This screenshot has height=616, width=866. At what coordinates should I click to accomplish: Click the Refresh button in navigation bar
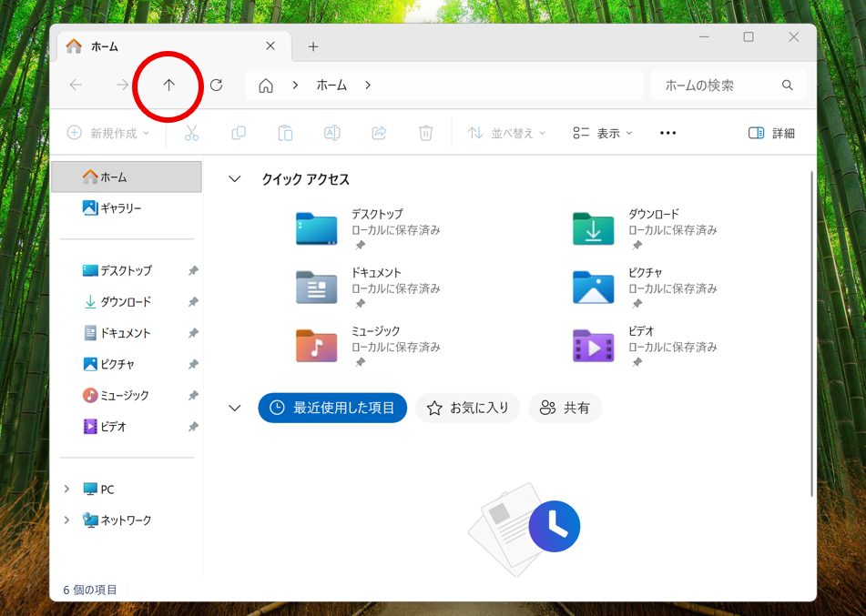pyautogui.click(x=216, y=86)
